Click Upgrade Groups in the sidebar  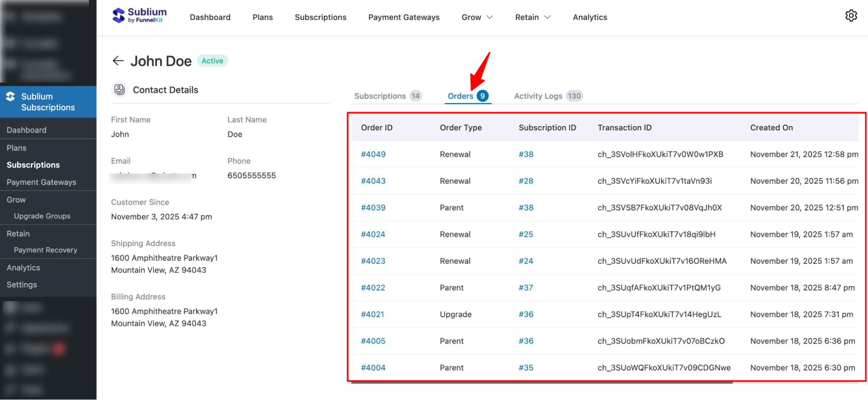coord(42,216)
